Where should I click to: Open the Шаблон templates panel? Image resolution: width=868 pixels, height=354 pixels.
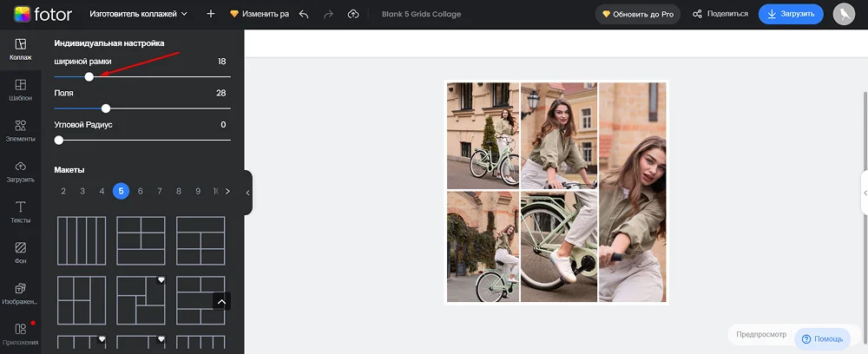pyautogui.click(x=20, y=90)
